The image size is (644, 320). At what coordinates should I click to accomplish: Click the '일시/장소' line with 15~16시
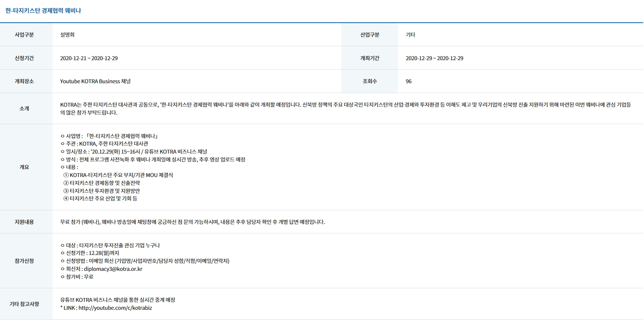coord(134,152)
